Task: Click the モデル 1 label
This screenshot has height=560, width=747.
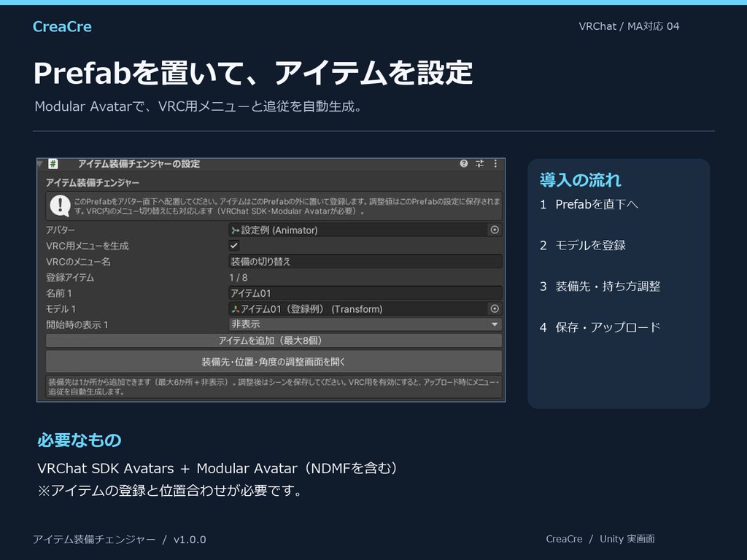Action: click(61, 309)
